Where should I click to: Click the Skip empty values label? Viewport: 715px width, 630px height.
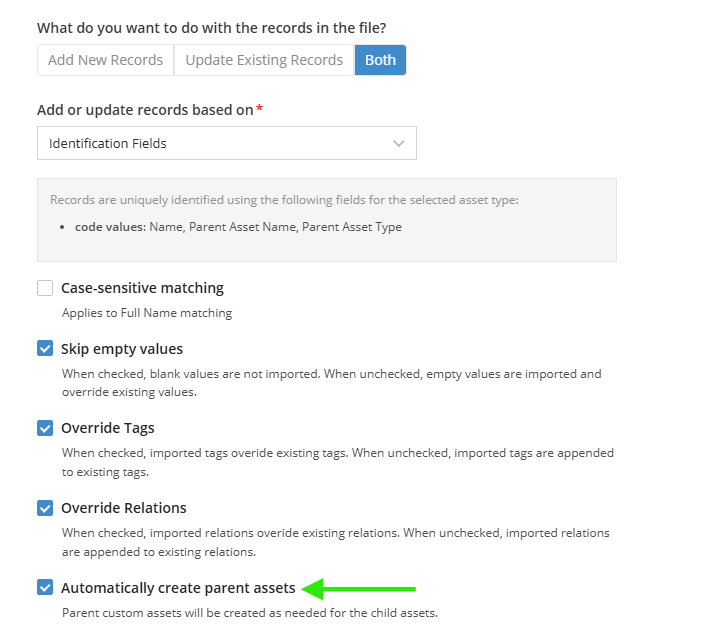[x=122, y=349]
